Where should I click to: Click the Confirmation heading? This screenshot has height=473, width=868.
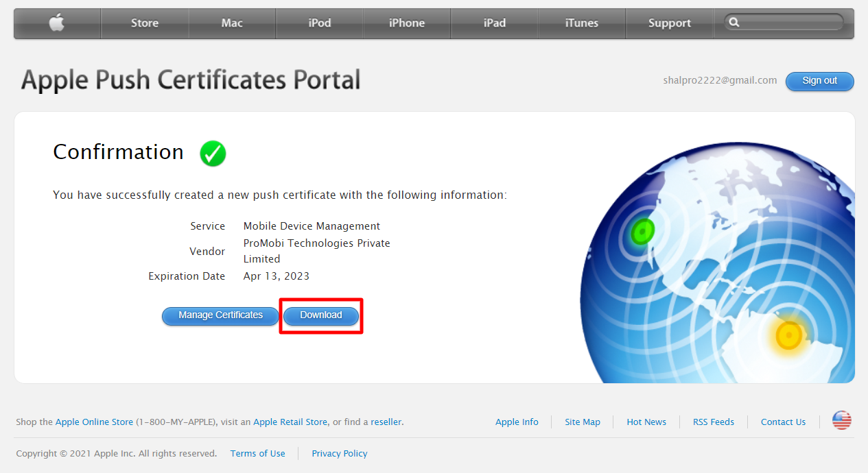(118, 152)
